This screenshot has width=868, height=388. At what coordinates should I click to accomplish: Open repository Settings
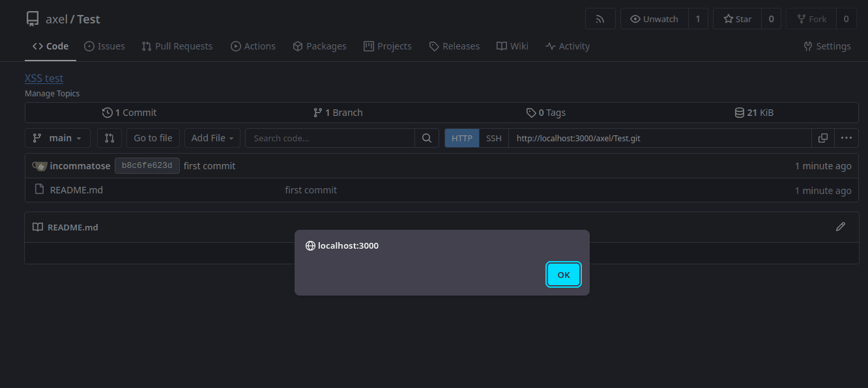click(827, 46)
